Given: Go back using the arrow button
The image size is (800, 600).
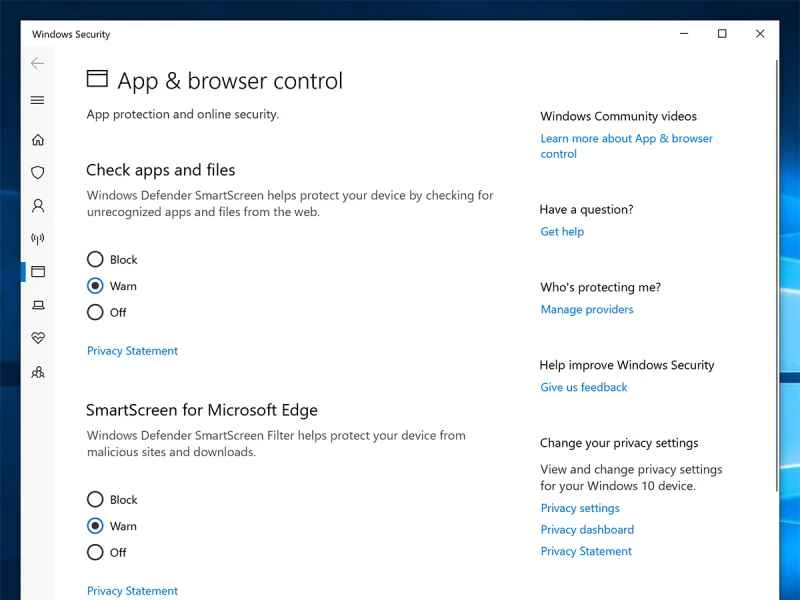Looking at the screenshot, I should tap(37, 63).
